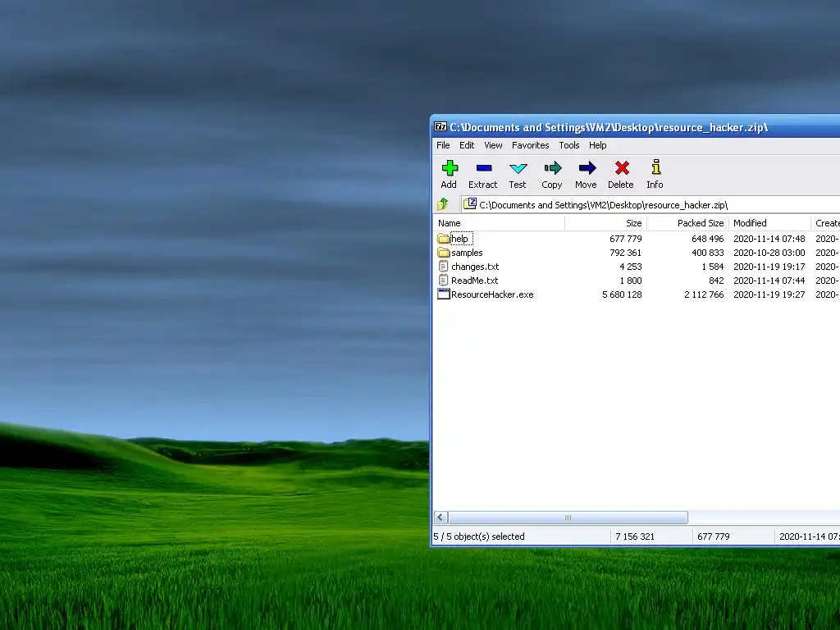Click the Add toolbar icon
840x630 pixels.
tap(450, 168)
